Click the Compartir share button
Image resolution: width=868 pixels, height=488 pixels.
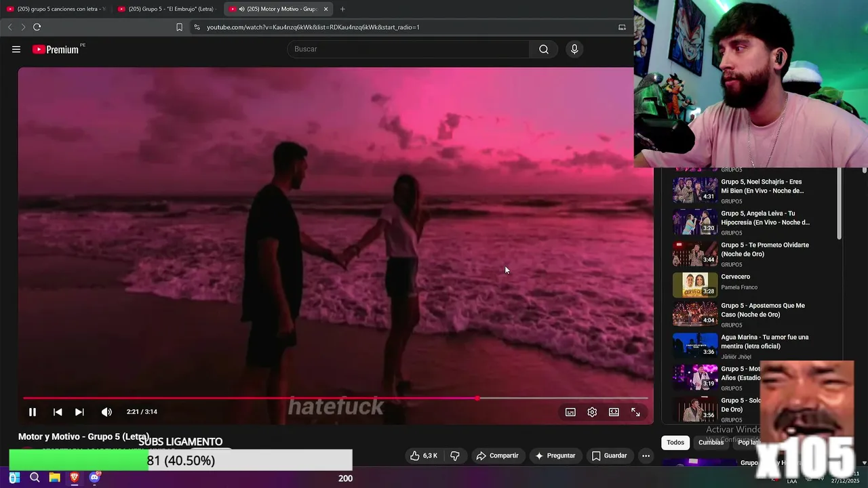click(497, 456)
